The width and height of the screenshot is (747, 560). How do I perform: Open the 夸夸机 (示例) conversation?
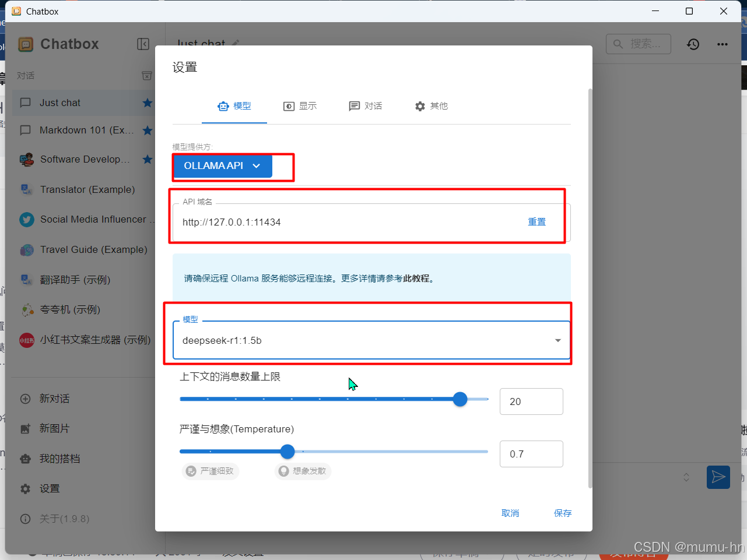coord(83,310)
